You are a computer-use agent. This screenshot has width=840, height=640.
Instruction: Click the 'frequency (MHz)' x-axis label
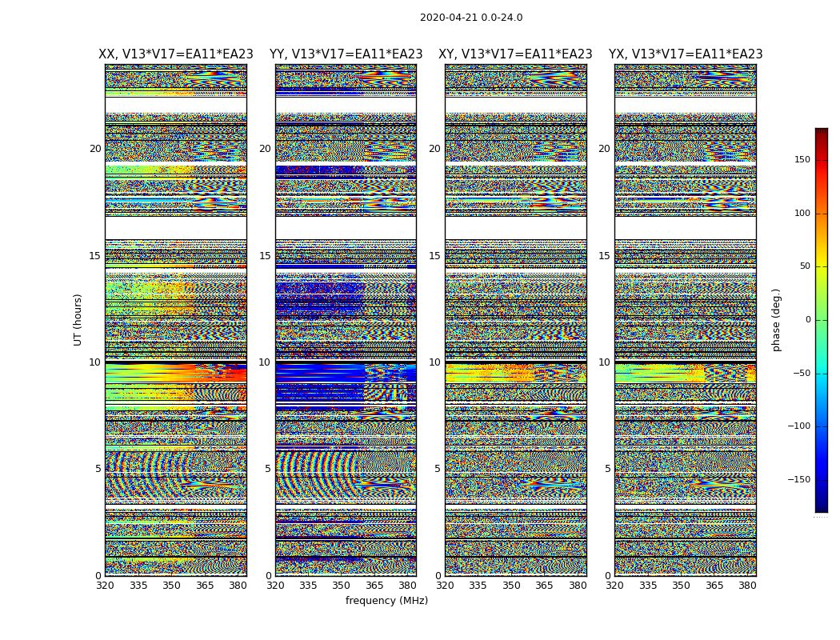[386, 600]
